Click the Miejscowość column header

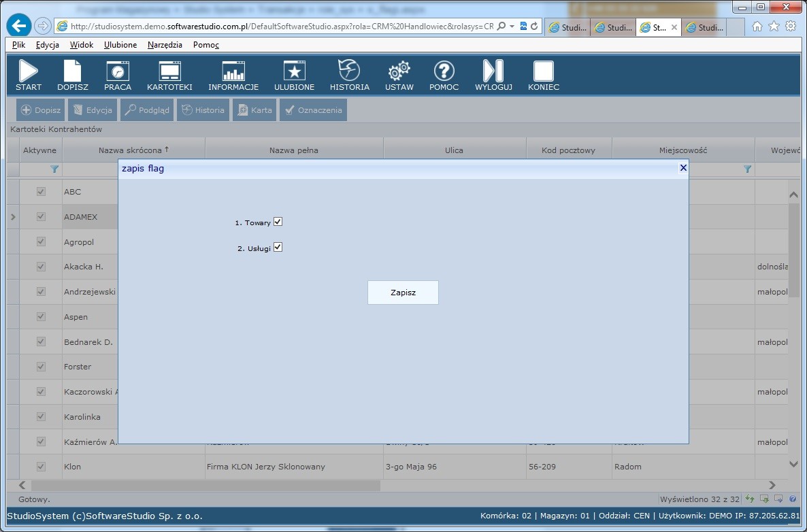(683, 150)
